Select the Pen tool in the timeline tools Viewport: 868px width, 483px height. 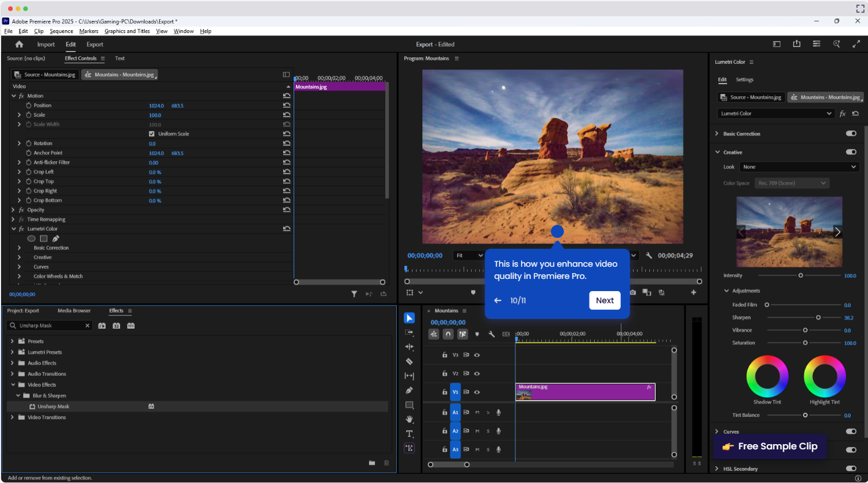click(x=409, y=390)
